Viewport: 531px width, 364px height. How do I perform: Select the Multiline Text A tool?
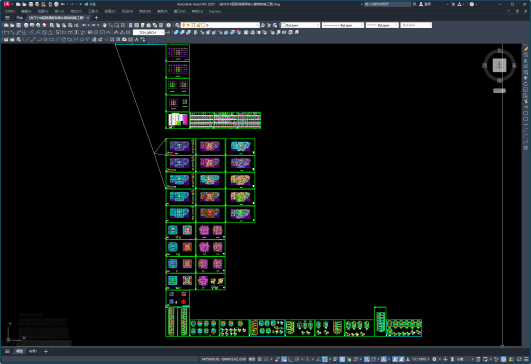point(136,39)
